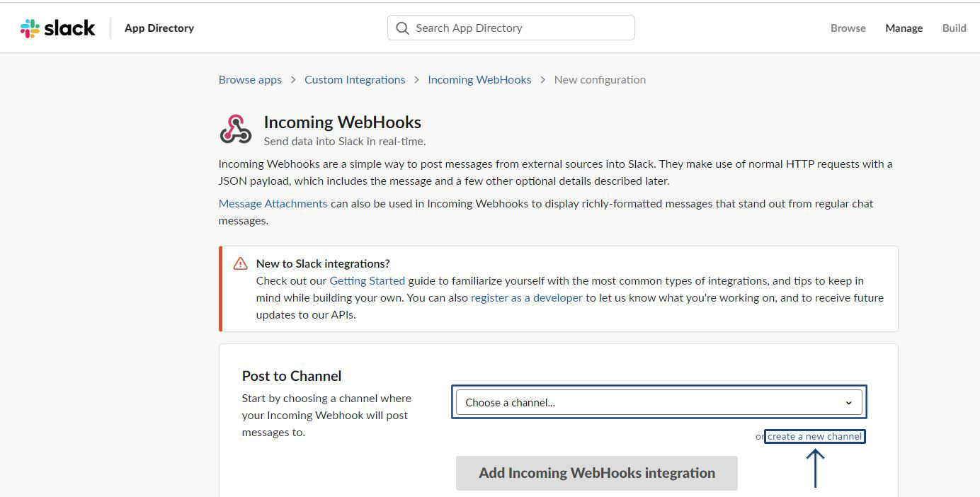This screenshot has height=497, width=980.
Task: Open the App Directory home link
Action: click(159, 28)
